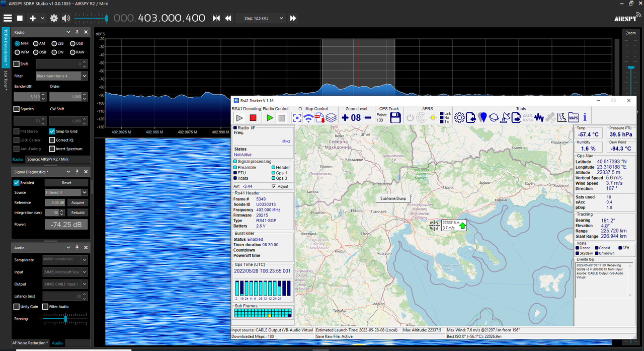The width and height of the screenshot is (644, 351).
Task: Click the satellite dish antenna tool
Action: click(505, 118)
